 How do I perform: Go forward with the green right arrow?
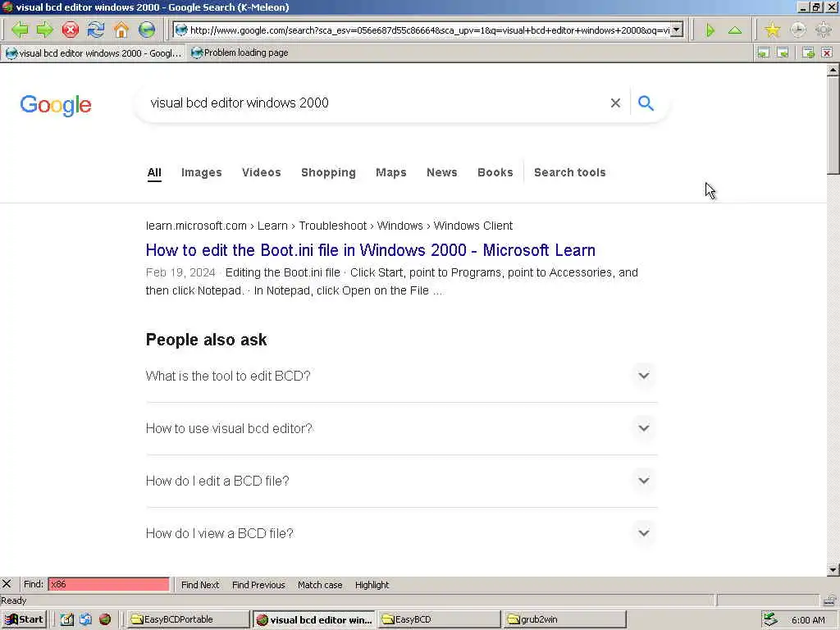[45, 30]
